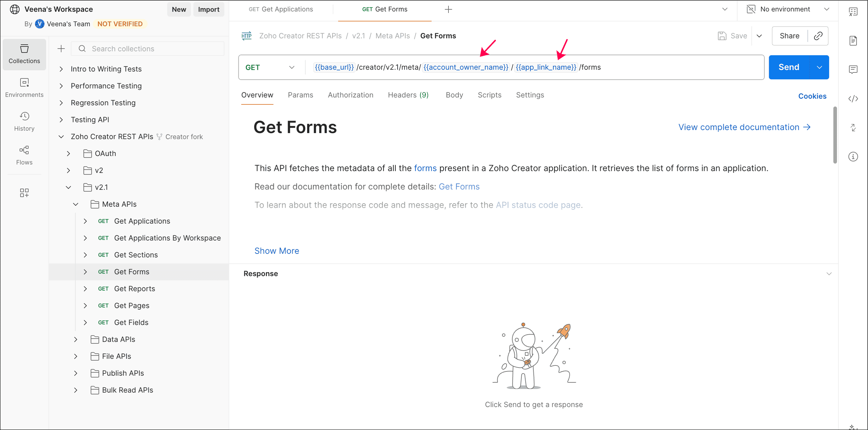This screenshot has height=430, width=868.
Task: Collapse the Meta APIs folder
Action: pyautogui.click(x=75, y=204)
